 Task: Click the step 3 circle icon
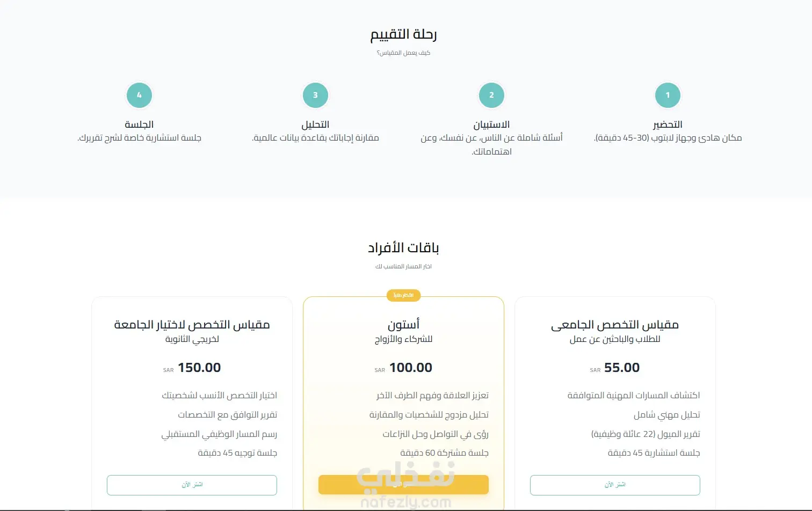tap(315, 96)
